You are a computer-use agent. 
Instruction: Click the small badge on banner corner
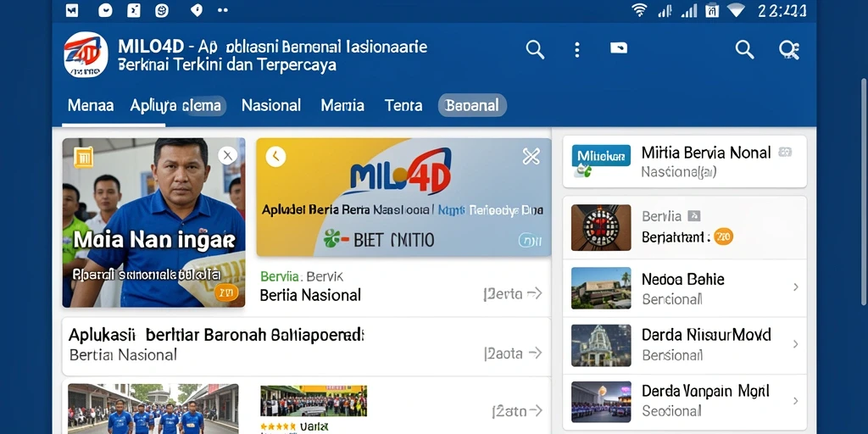click(529, 240)
